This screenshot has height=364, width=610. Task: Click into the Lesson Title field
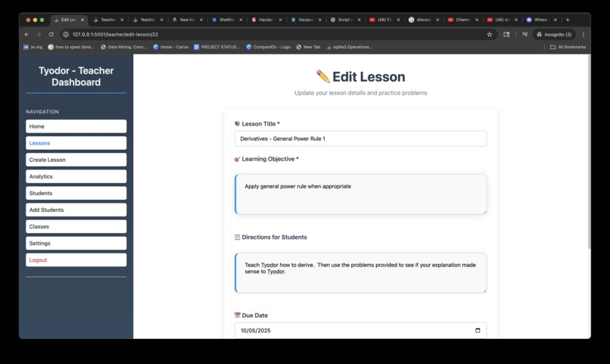point(361,138)
